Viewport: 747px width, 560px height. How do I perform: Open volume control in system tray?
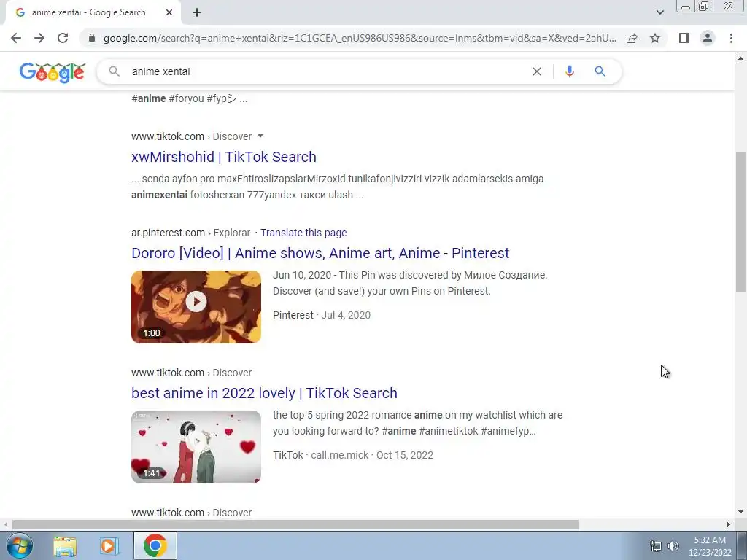coord(673,546)
